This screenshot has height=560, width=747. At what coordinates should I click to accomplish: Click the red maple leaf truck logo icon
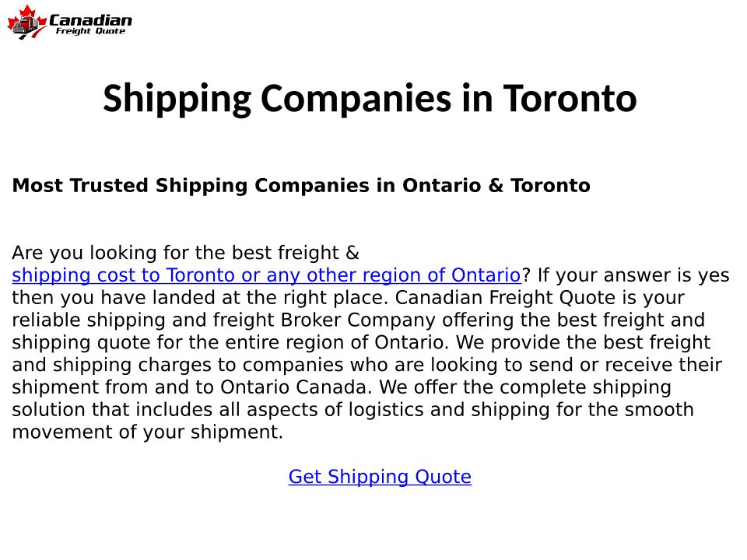pos(26,23)
